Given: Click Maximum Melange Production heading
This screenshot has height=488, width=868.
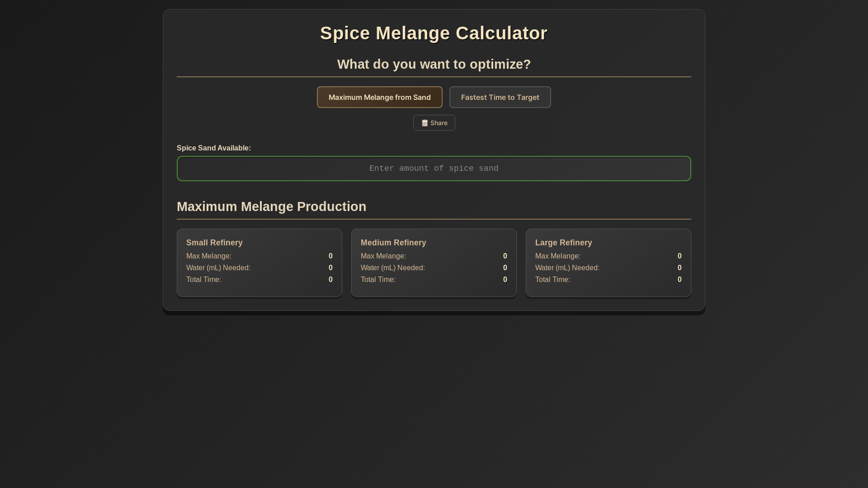Looking at the screenshot, I should [x=271, y=206].
